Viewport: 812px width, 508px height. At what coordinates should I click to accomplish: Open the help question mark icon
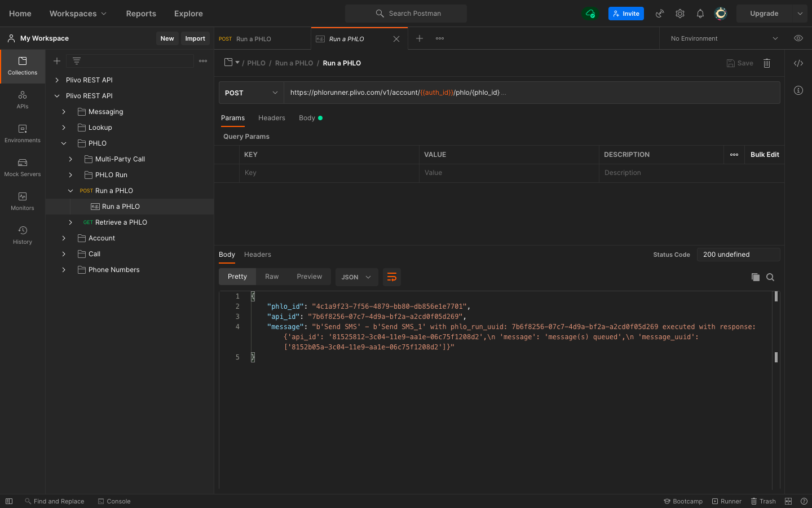point(804,501)
